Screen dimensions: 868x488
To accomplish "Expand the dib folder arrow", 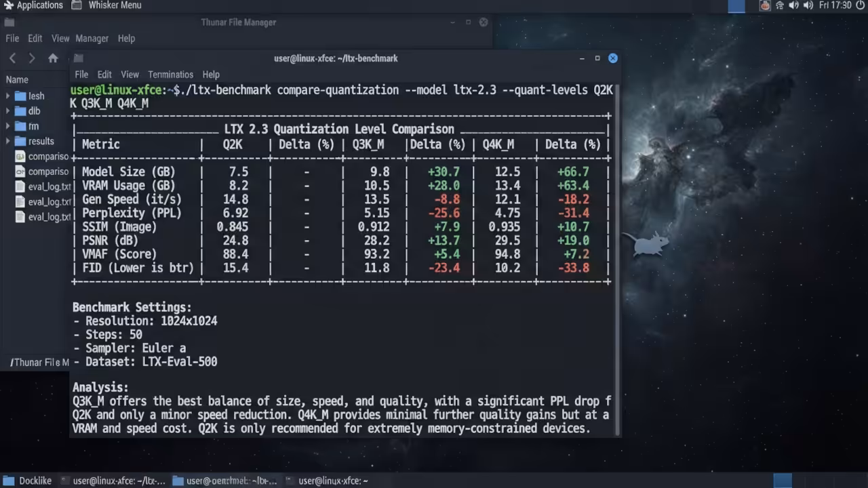I will coord(7,111).
